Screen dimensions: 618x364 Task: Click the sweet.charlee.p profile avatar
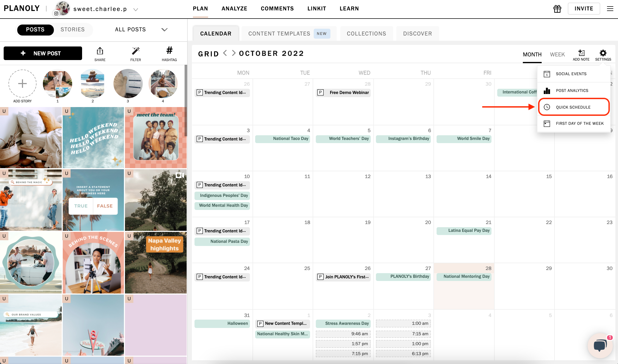(x=62, y=8)
